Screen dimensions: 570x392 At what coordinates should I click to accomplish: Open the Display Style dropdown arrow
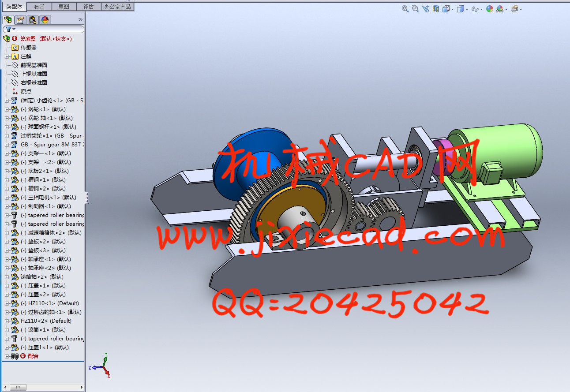pyautogui.click(x=467, y=9)
